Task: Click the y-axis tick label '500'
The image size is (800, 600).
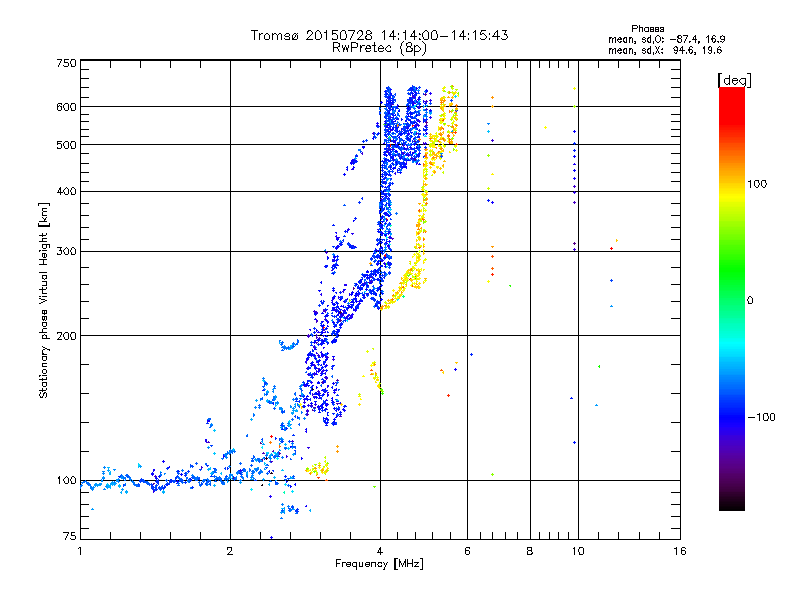Action: tap(66, 145)
